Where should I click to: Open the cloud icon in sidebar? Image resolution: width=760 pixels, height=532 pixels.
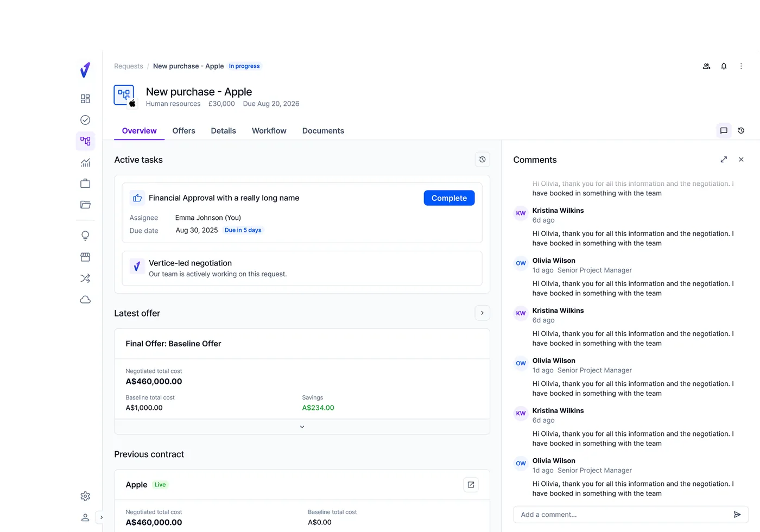[85, 300]
